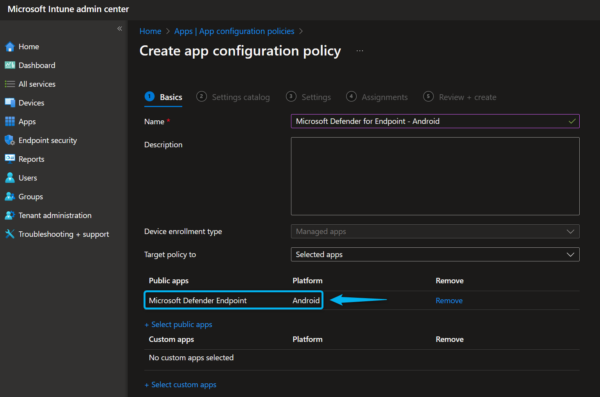Select the Groups icon in sidebar
This screenshot has width=600, height=397.
coord(10,197)
